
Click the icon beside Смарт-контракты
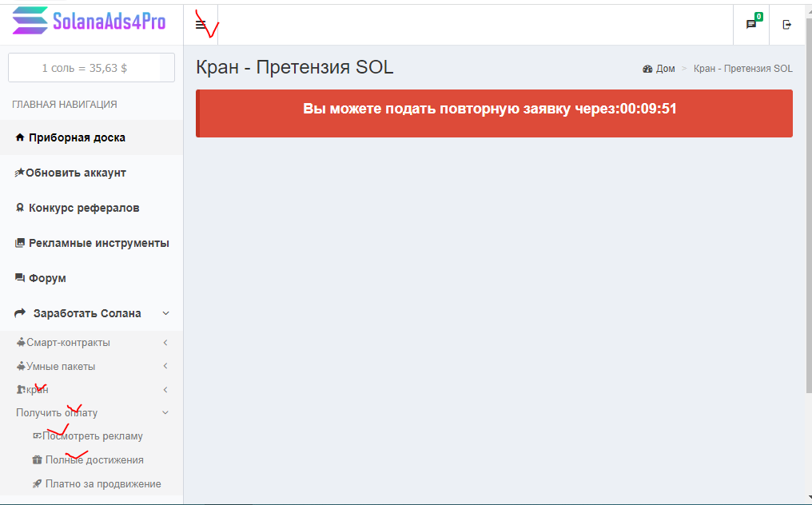pyautogui.click(x=21, y=342)
